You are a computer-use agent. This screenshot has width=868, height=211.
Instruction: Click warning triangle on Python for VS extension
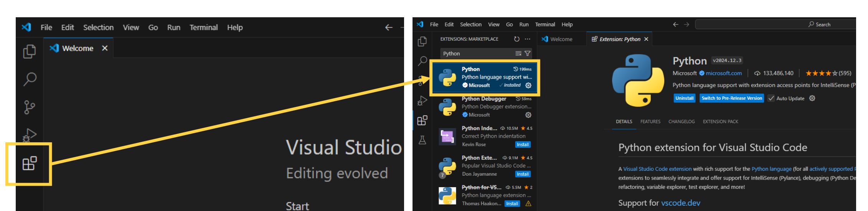pos(528,204)
